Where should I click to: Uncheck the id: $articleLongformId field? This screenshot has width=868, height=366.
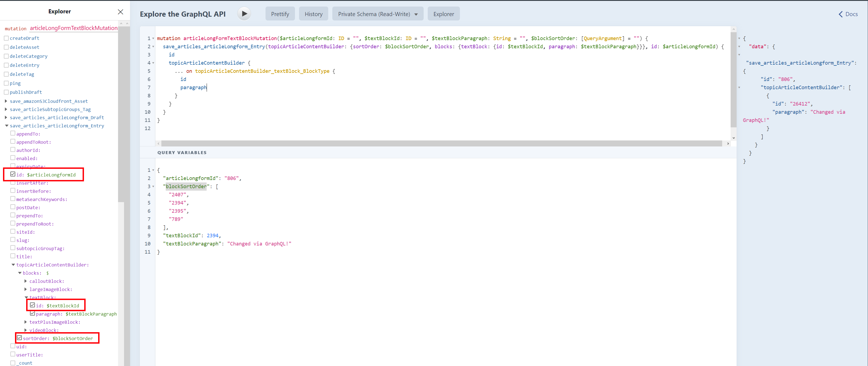click(13, 174)
